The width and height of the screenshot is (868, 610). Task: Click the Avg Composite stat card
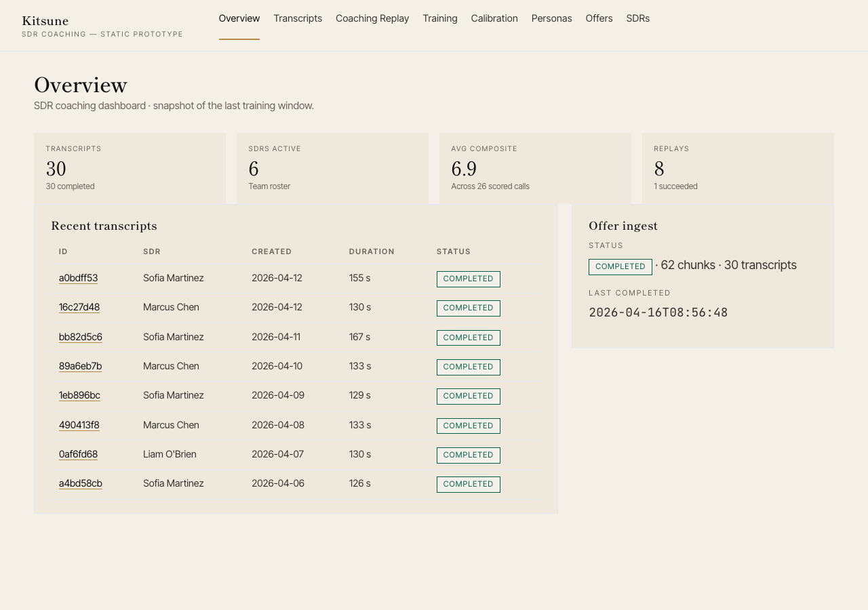pos(535,168)
